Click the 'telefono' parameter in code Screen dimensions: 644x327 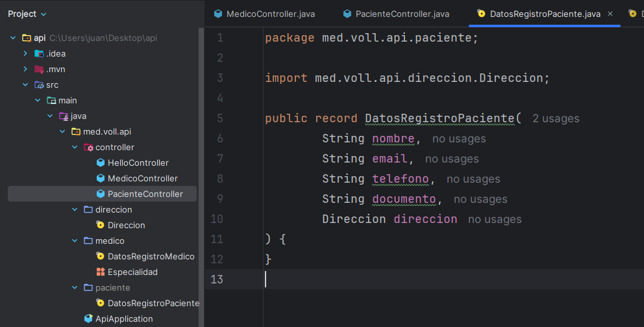coord(401,179)
